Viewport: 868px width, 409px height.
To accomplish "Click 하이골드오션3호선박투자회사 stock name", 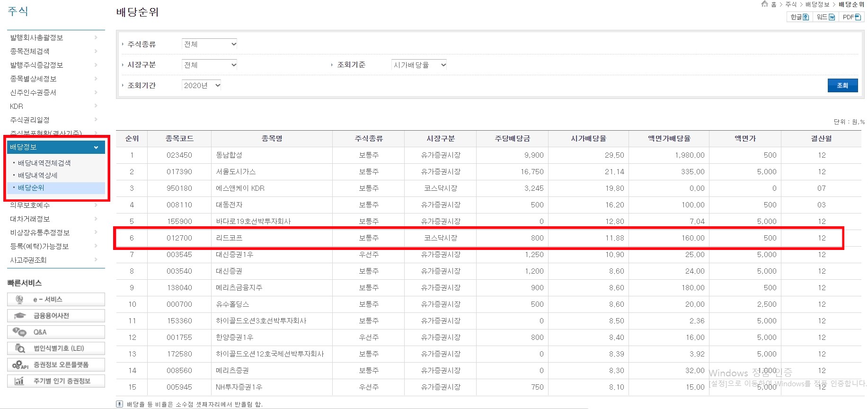I will pos(261,321).
